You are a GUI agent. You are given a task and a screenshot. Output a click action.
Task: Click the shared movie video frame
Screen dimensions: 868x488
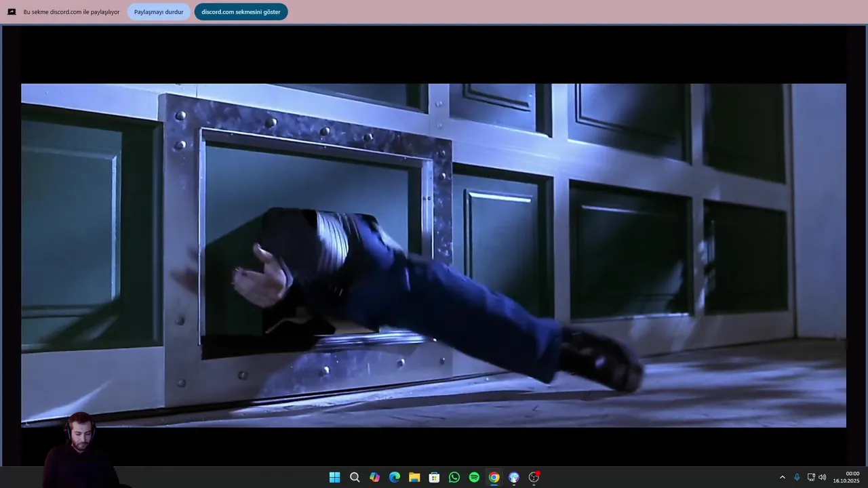tap(433, 256)
